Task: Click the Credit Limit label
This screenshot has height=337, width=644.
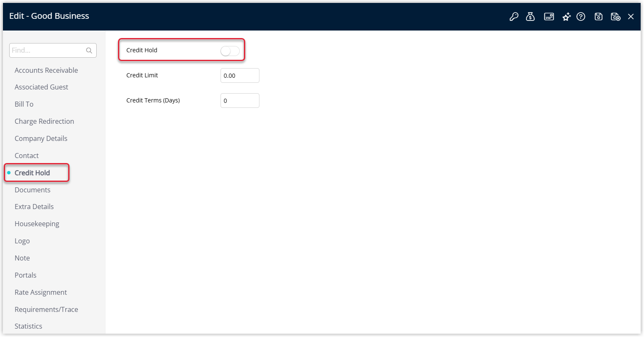Action: tap(142, 75)
